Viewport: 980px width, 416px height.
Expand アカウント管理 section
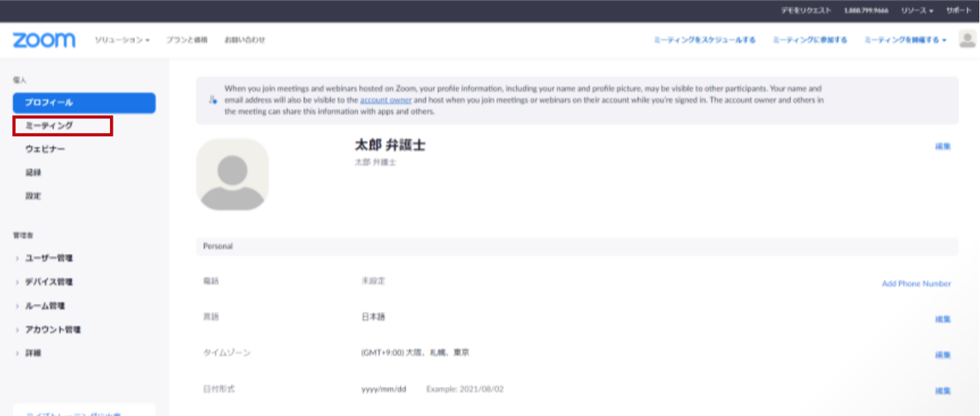pos(53,330)
